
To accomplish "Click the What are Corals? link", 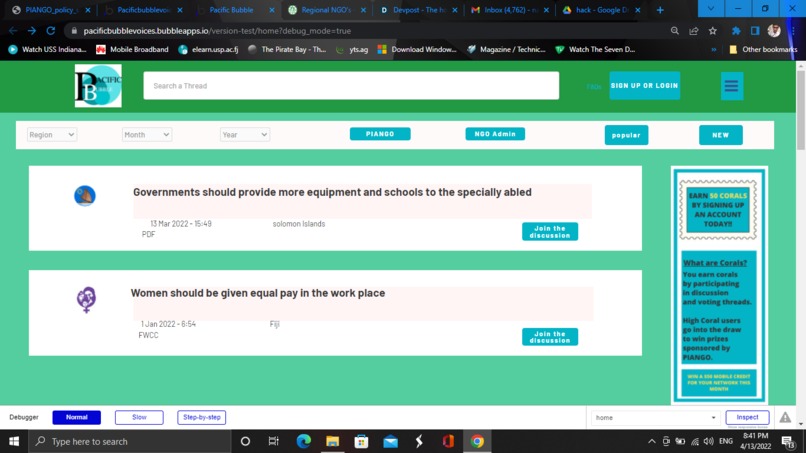I will coord(715,263).
